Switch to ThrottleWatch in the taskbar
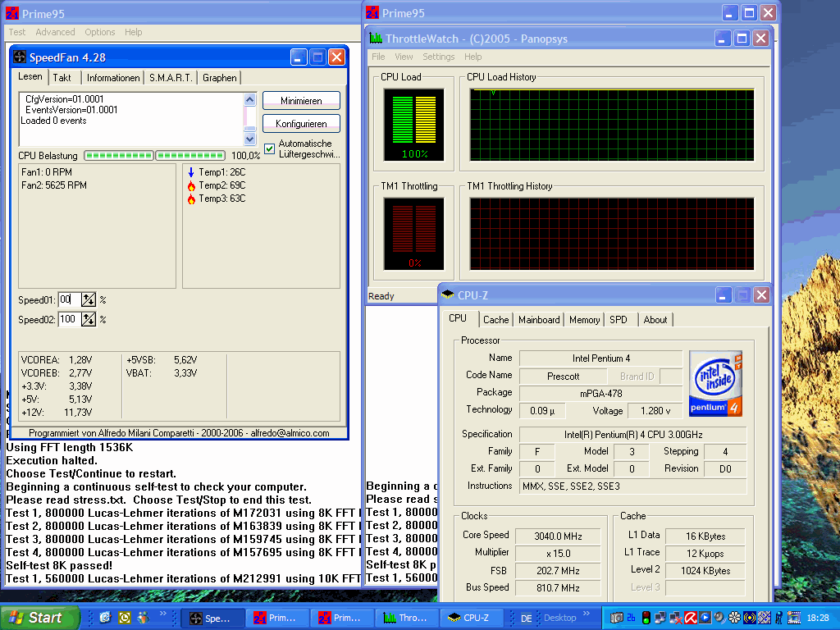Image resolution: width=840 pixels, height=630 pixels. pyautogui.click(x=407, y=618)
